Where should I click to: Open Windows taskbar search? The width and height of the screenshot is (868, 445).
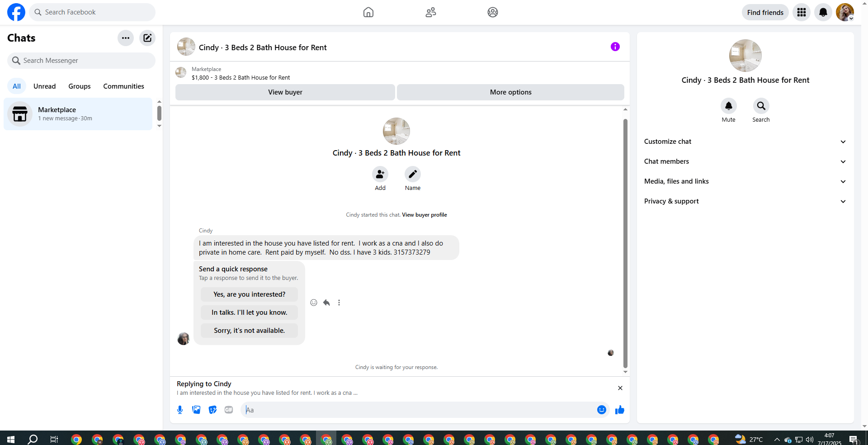click(33, 439)
